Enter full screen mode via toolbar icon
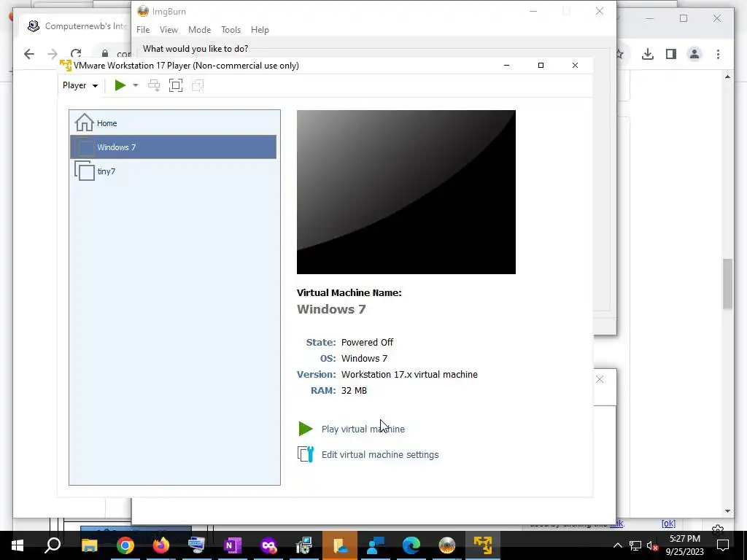This screenshot has height=560, width=747. (x=176, y=85)
